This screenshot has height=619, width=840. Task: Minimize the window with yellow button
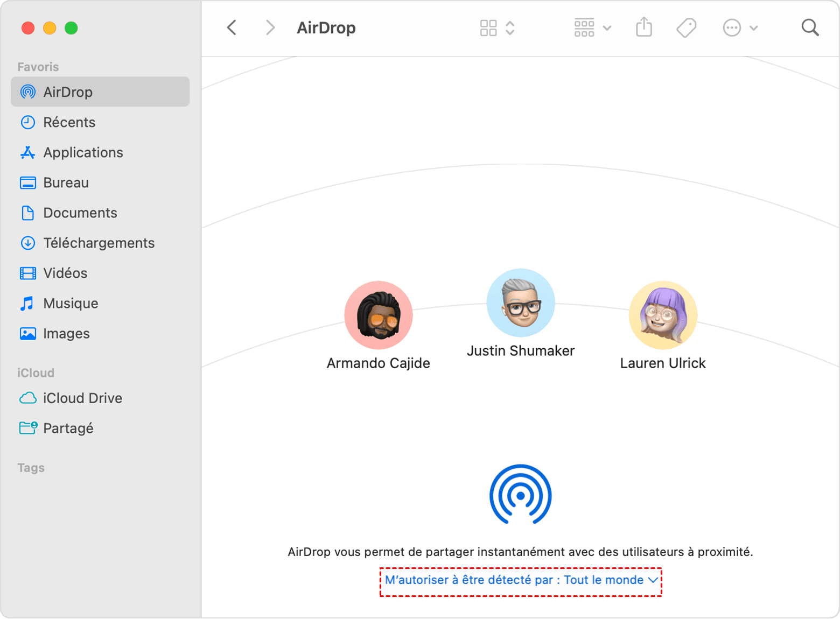(x=50, y=28)
